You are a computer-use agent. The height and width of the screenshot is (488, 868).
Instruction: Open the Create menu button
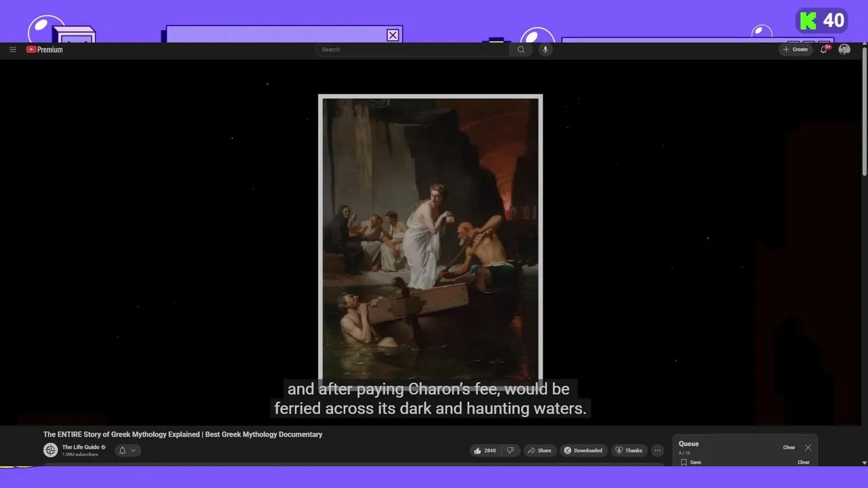795,49
